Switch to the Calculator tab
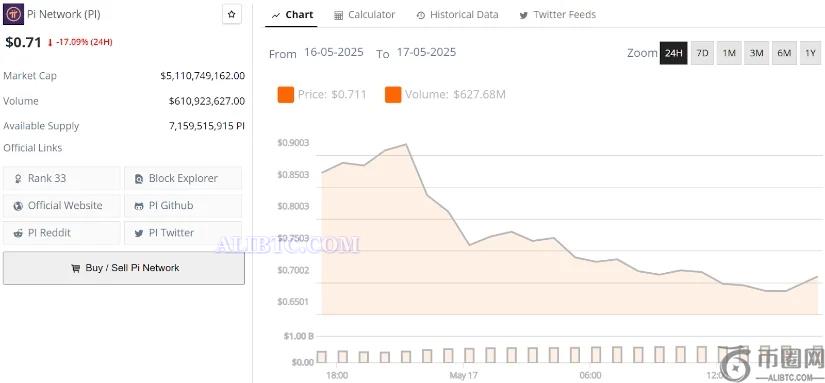825x383 pixels. pyautogui.click(x=365, y=15)
